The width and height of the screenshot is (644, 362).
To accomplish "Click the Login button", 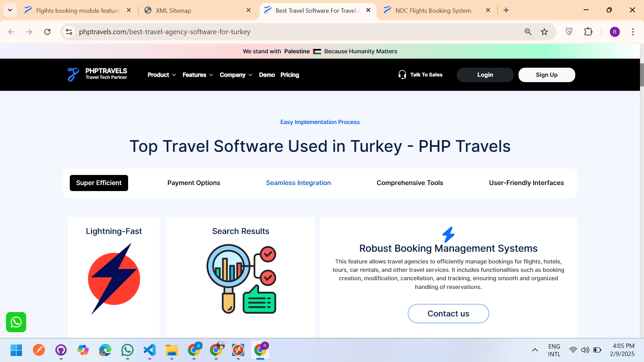I will point(485,75).
